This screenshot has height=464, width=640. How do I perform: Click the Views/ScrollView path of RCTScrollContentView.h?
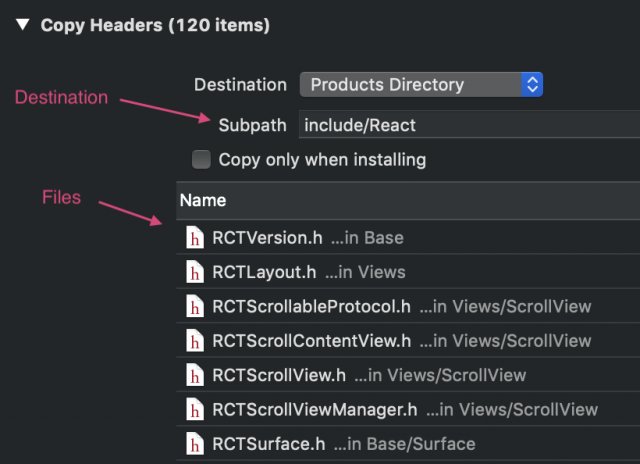pos(505,341)
